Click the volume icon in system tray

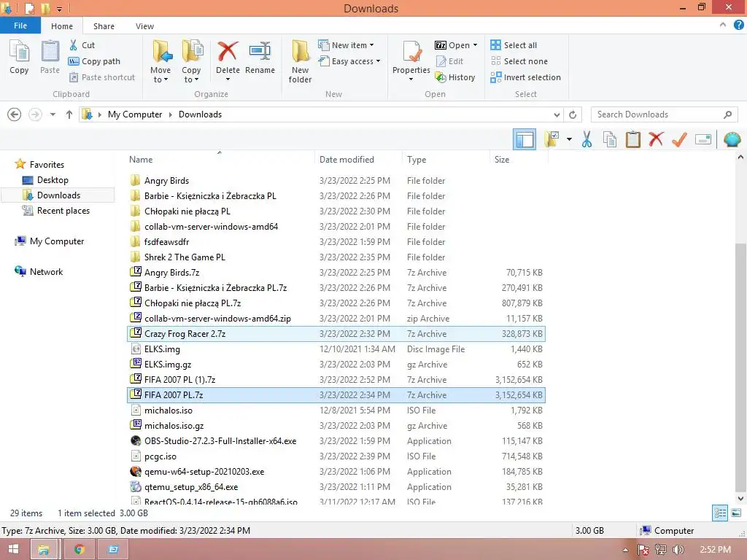[x=678, y=550]
